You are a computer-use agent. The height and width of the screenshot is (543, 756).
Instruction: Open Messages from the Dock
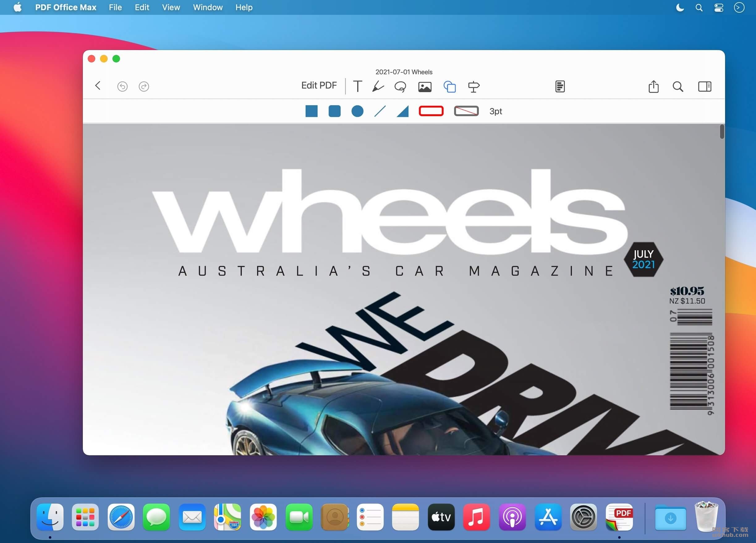tap(156, 517)
